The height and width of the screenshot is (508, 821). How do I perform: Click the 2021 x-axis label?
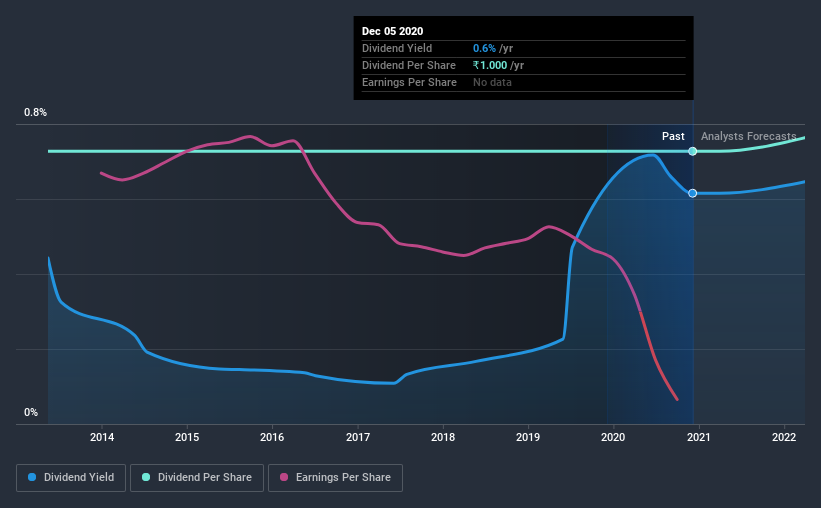click(698, 437)
